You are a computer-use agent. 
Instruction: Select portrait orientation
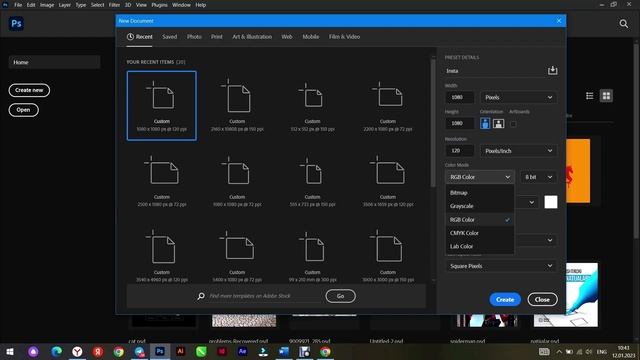[x=485, y=123]
